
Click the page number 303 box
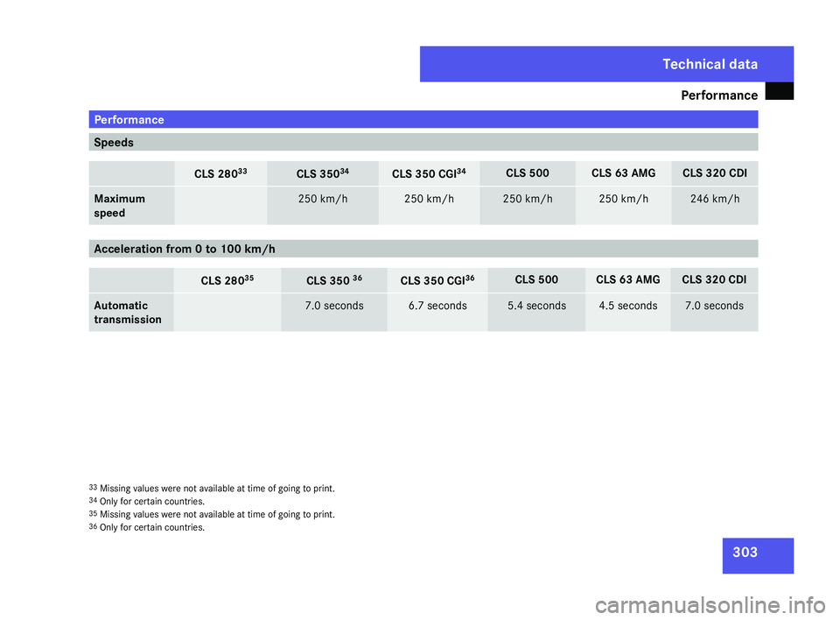coord(758,555)
